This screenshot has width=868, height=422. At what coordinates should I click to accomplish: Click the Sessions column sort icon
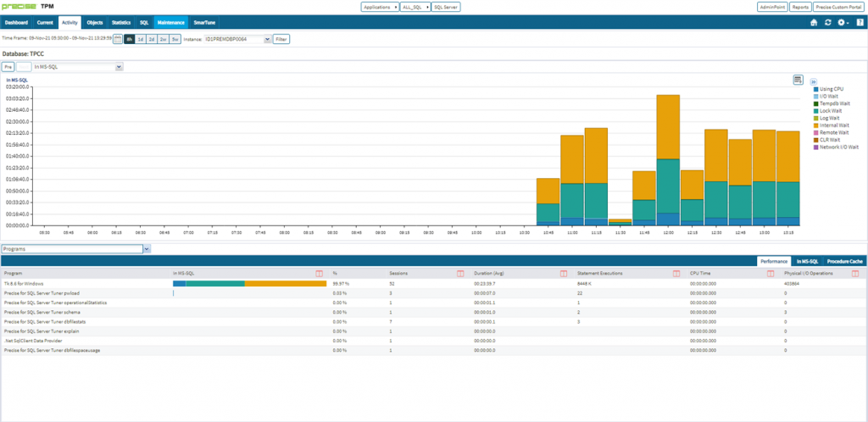[460, 274]
